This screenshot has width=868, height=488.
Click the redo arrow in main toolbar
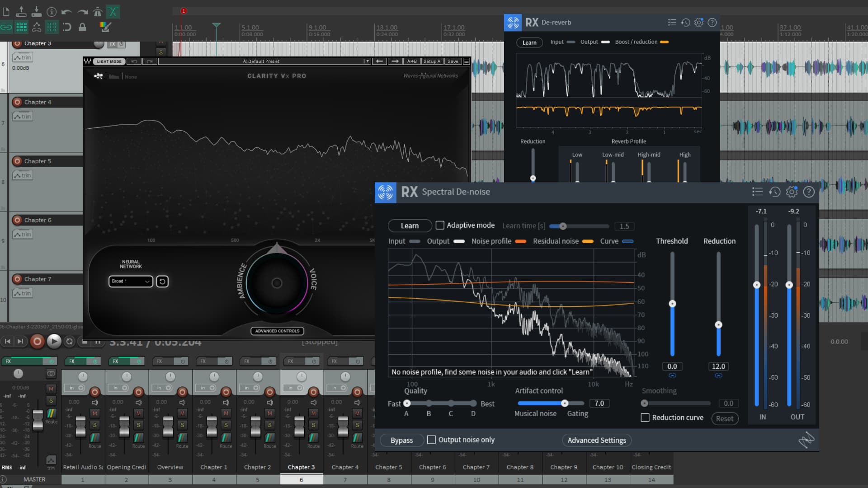(x=82, y=12)
